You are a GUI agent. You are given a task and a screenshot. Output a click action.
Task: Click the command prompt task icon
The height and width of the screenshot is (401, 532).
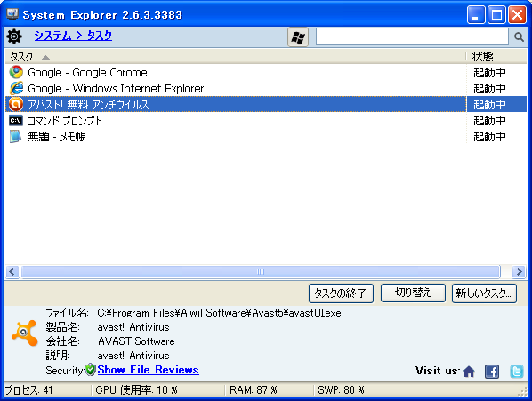16,120
